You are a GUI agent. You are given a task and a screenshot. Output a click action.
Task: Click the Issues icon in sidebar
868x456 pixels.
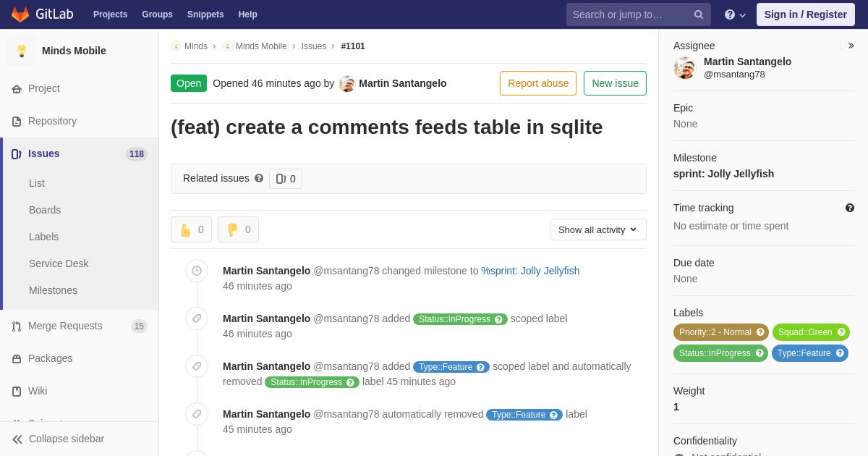(17, 154)
